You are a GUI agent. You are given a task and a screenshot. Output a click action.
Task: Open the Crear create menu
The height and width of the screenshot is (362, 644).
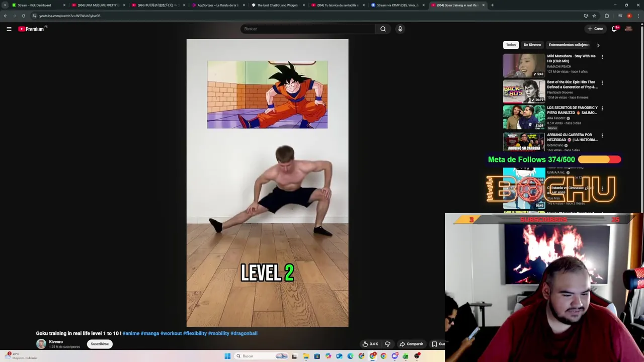click(x=595, y=29)
